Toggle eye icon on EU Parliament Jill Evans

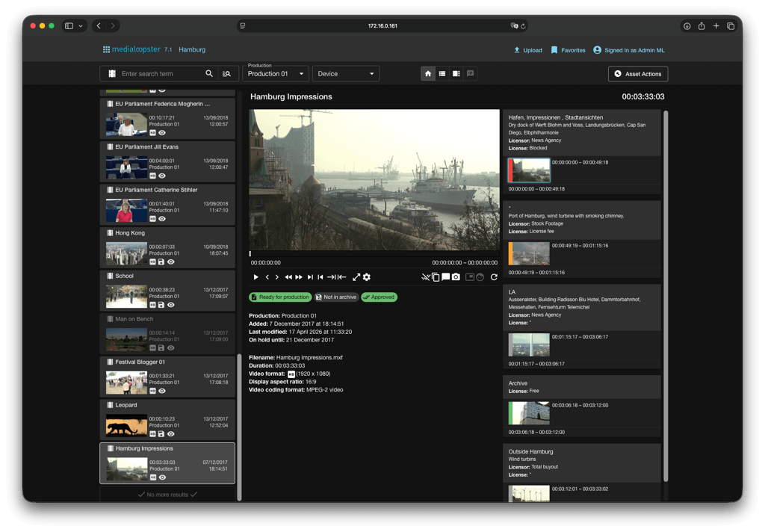coord(162,176)
